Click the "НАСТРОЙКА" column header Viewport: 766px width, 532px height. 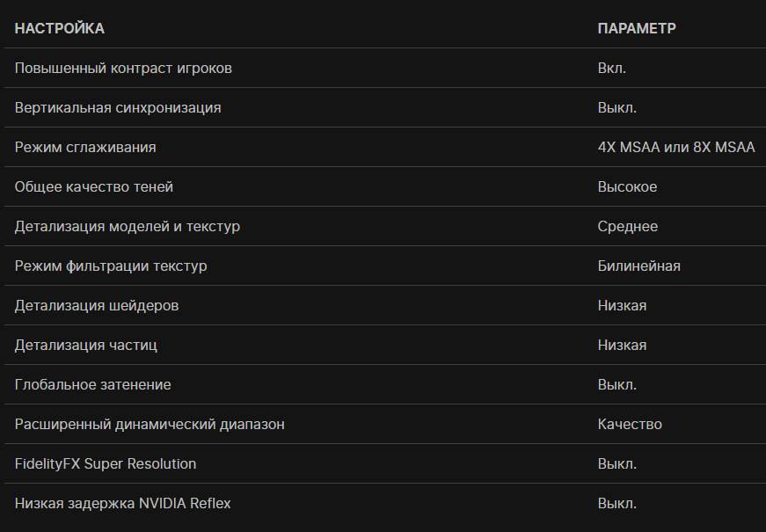[60, 28]
